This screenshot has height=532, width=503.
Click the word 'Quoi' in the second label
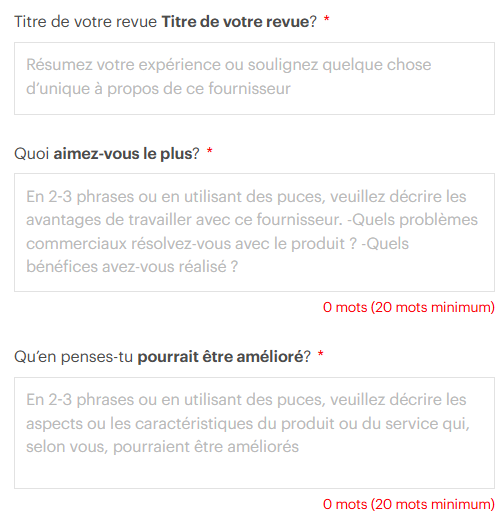coord(32,154)
